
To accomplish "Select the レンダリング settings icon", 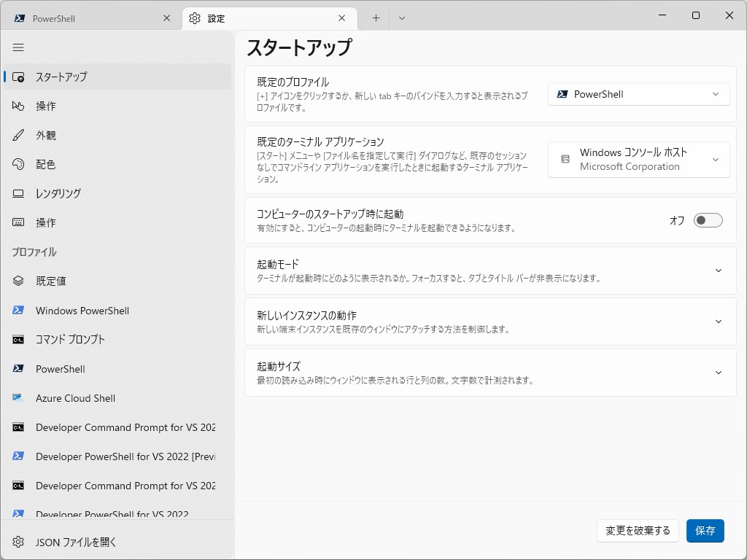I will click(21, 193).
